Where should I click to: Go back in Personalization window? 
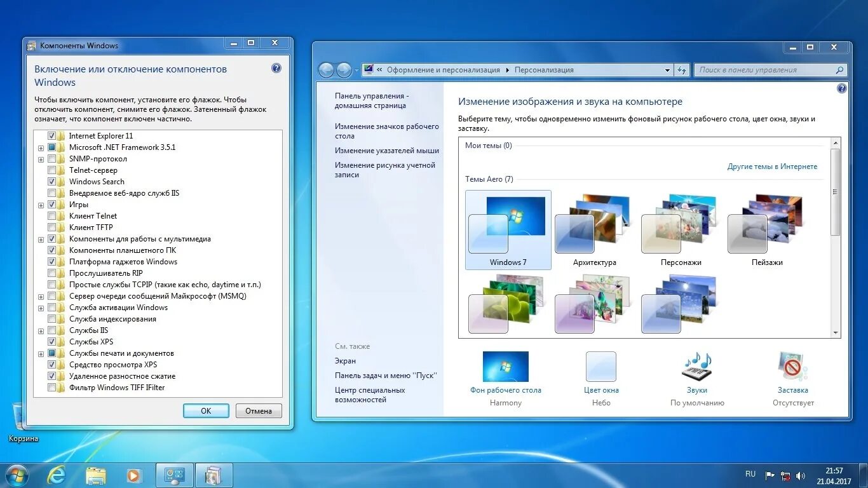point(326,70)
